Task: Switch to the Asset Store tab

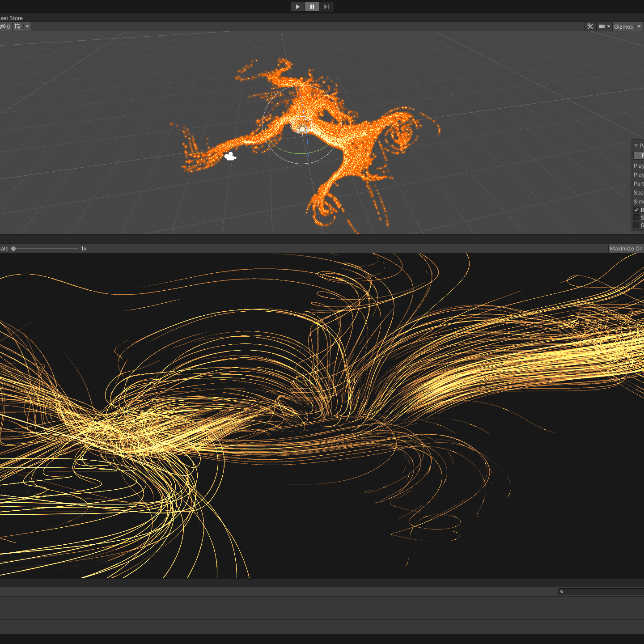Action: click(x=11, y=18)
